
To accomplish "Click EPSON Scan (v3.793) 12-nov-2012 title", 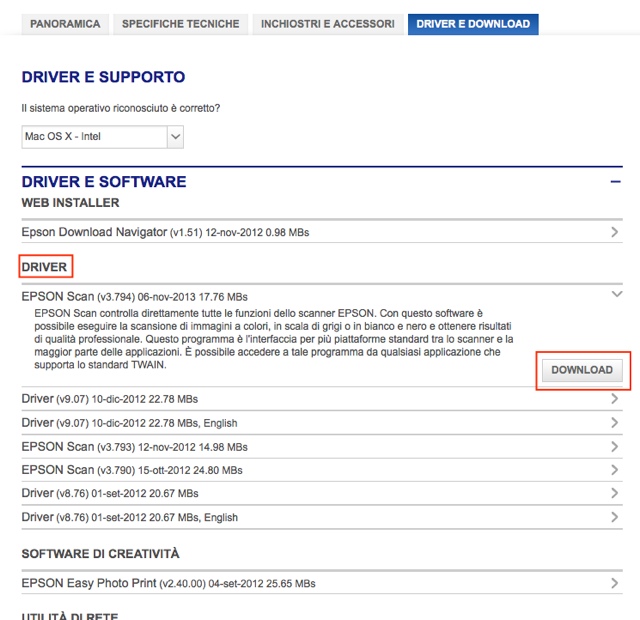I will 135,447.
